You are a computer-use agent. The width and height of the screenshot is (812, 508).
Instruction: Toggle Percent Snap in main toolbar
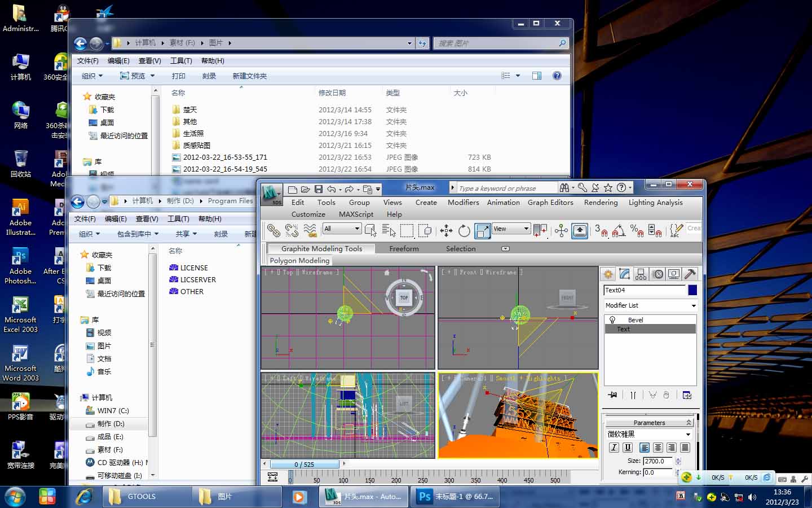(637, 230)
